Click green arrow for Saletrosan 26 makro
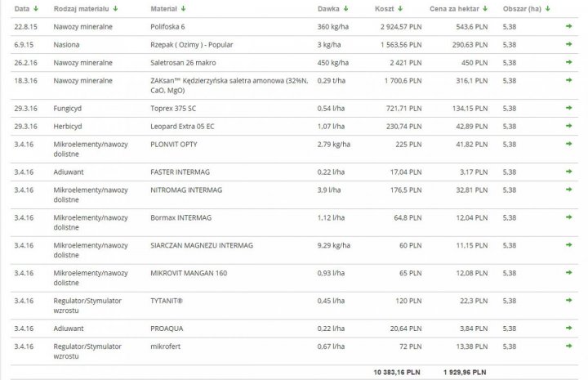 (568, 62)
